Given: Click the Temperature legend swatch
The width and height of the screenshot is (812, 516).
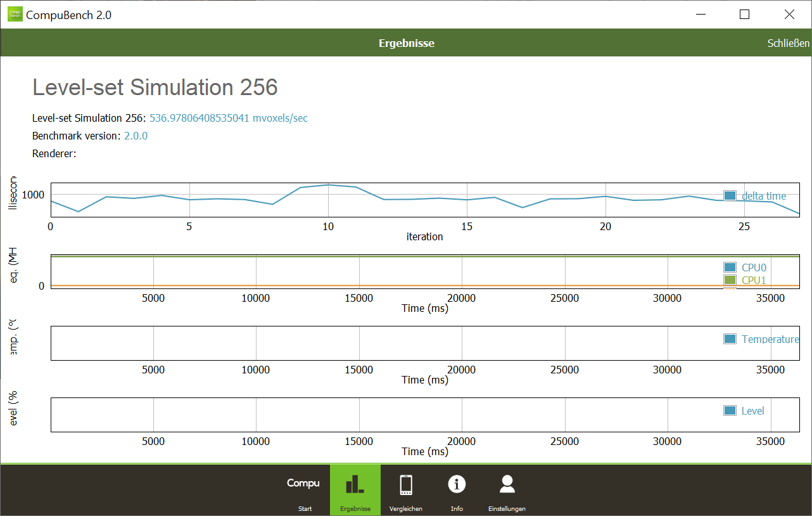Looking at the screenshot, I should pos(730,339).
